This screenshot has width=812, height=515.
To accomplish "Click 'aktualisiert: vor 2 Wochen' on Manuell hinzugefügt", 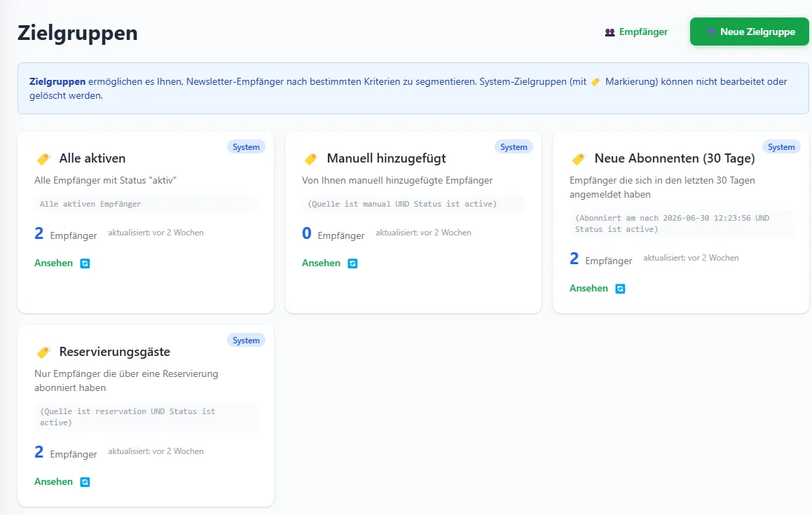I will coord(424,233).
